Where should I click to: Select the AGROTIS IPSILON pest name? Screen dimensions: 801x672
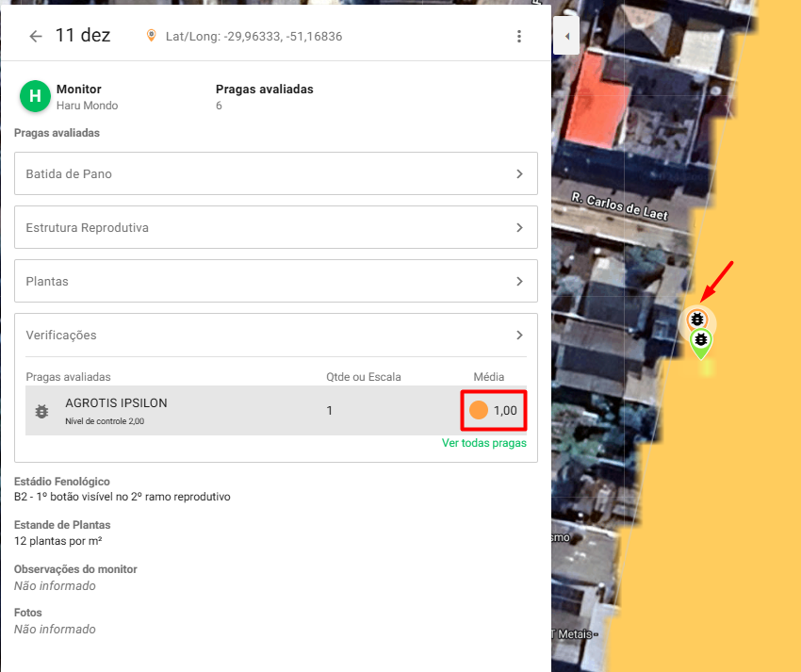(x=116, y=403)
